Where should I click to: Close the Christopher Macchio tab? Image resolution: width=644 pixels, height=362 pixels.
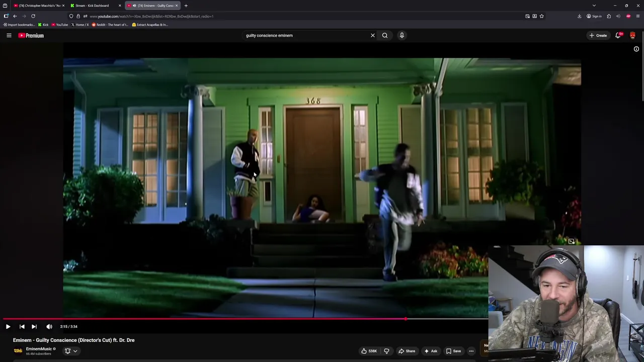pos(63,6)
